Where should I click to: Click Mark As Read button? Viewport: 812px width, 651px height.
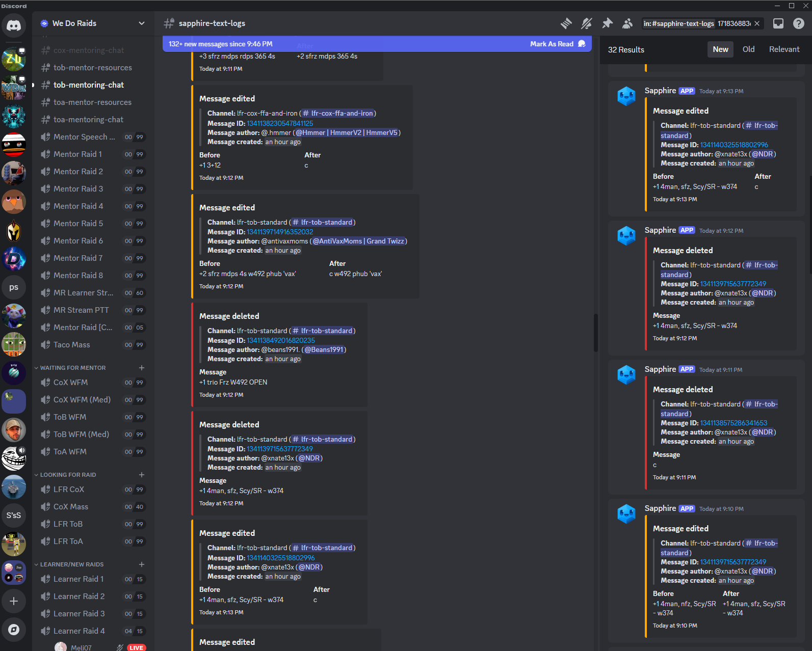(558, 44)
